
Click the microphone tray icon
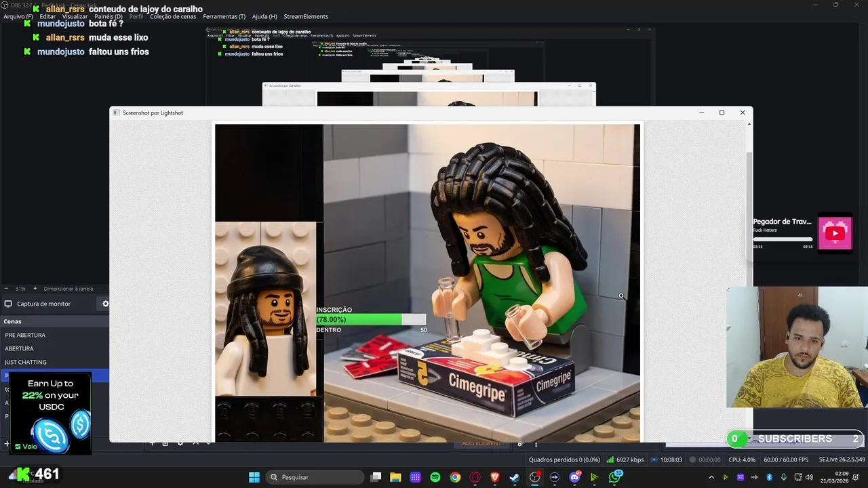784,477
